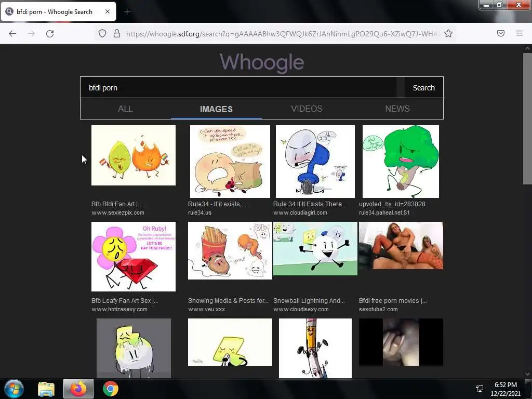Click the scrollbar up arrow
Image resolution: width=532 pixels, height=399 pixels.
point(527,48)
